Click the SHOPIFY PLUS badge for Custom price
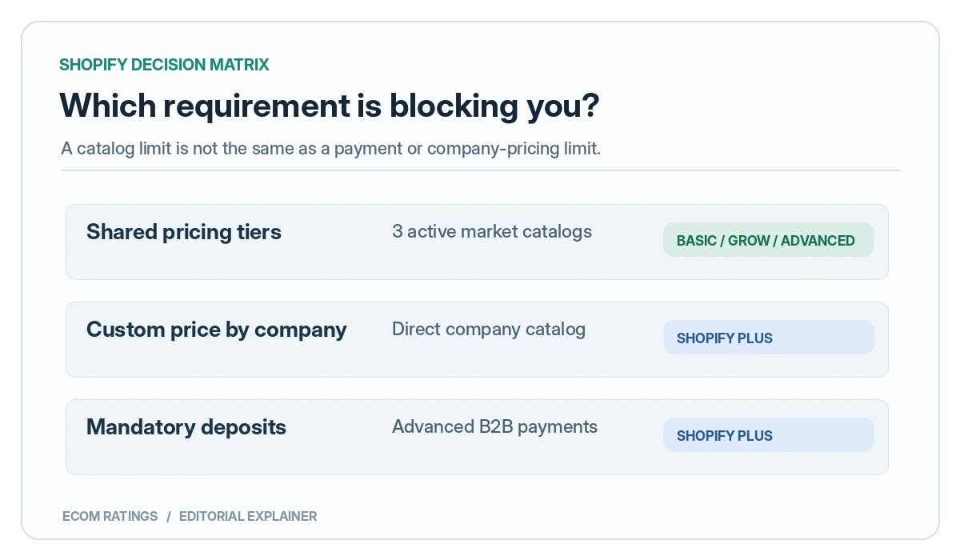Image resolution: width=960 pixels, height=560 pixels. (x=768, y=338)
